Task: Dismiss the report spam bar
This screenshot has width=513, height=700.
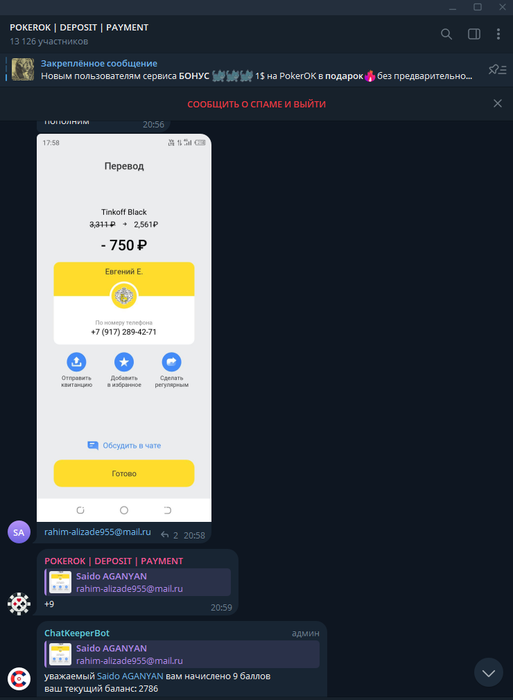Action: click(497, 104)
